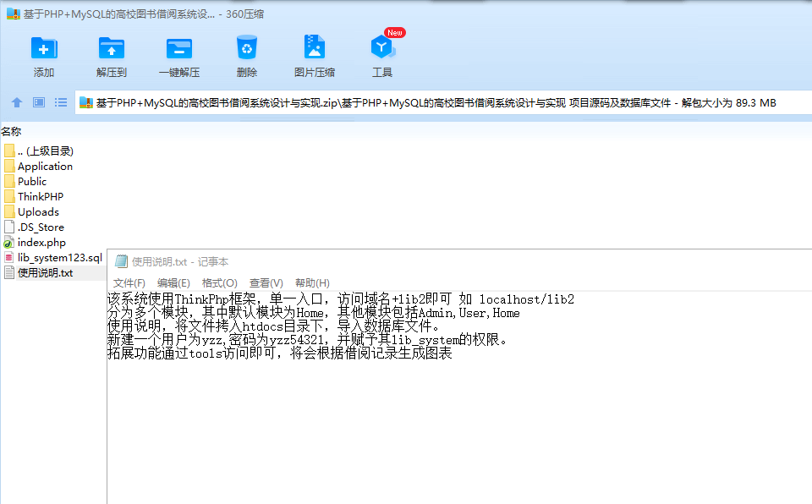Go up one level with the up arrow
The width and height of the screenshot is (812, 504).
(x=17, y=102)
